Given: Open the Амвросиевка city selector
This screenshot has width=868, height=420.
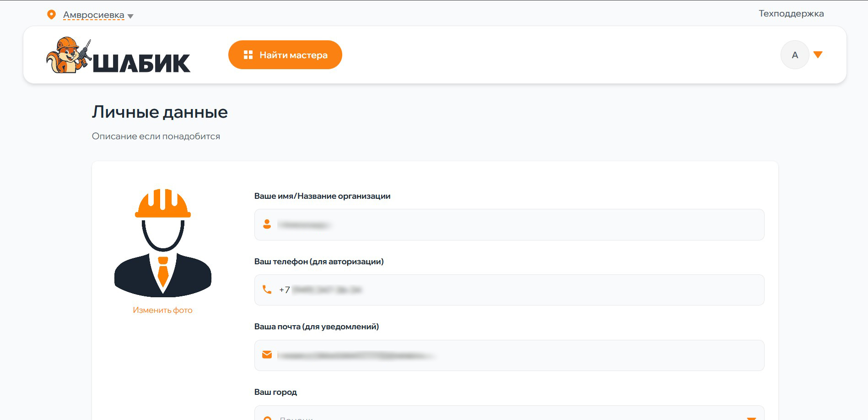Looking at the screenshot, I should pyautogui.click(x=93, y=15).
